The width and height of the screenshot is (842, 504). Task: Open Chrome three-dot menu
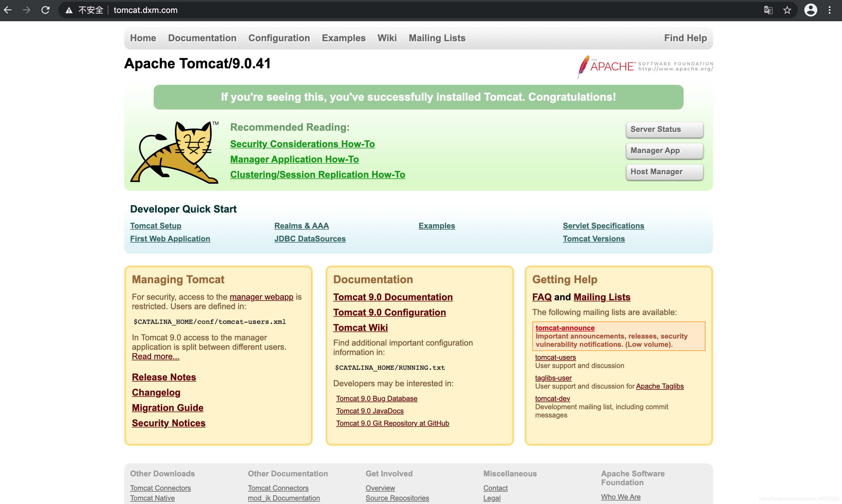(829, 10)
